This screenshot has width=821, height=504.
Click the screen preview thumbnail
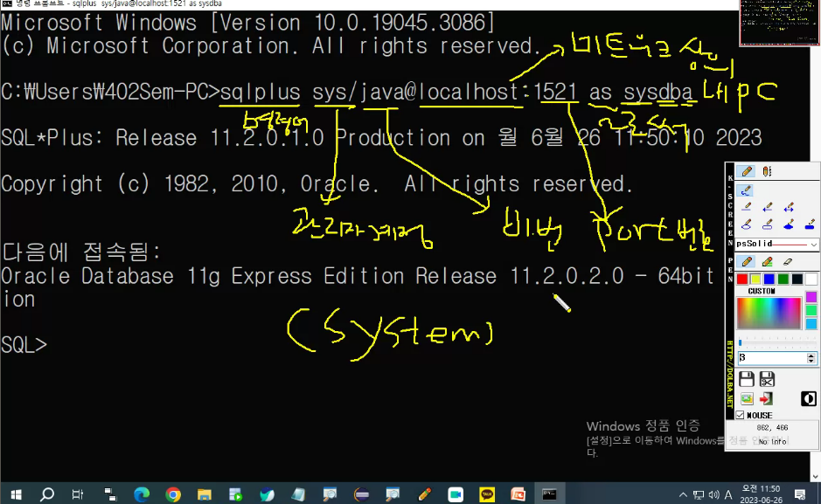[x=779, y=23]
